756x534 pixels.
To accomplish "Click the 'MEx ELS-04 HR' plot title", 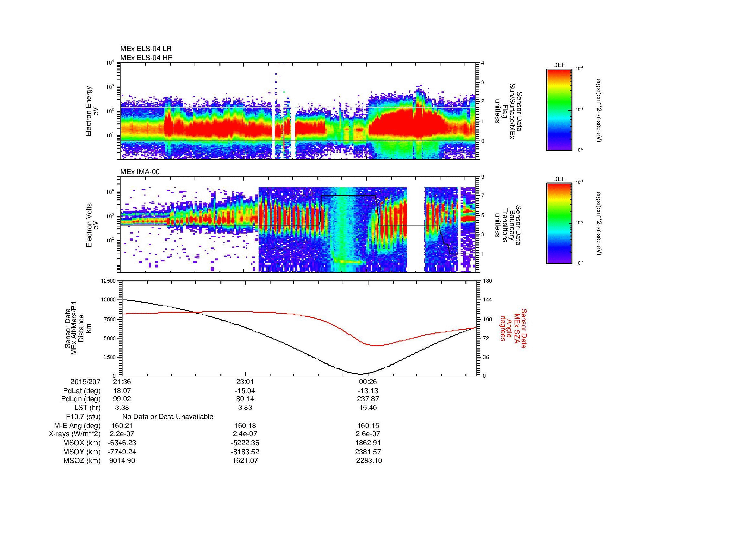I will click(x=146, y=58).
